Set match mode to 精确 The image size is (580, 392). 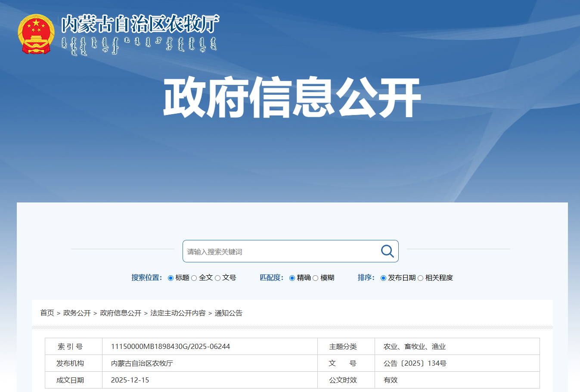[292, 278]
